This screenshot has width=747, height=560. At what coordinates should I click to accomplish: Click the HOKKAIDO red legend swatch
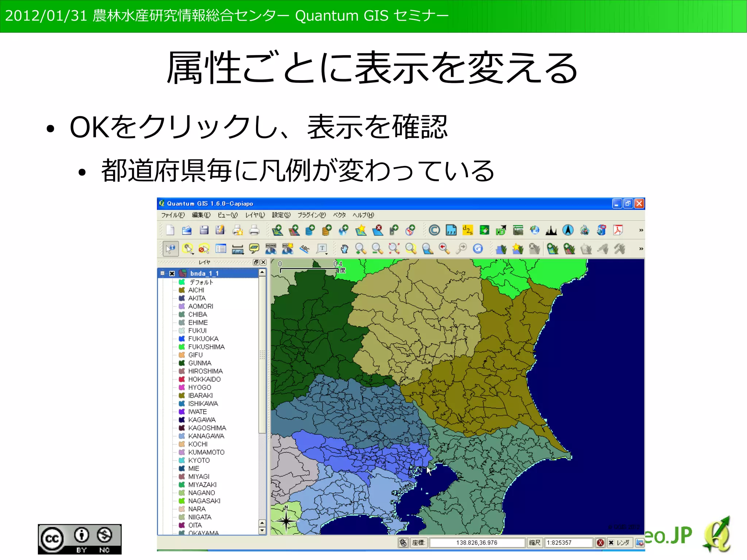coord(182,379)
